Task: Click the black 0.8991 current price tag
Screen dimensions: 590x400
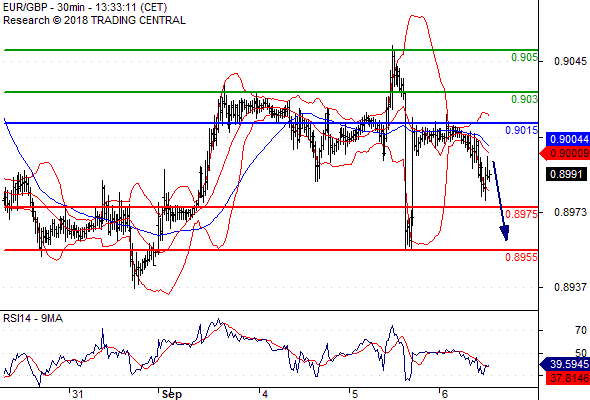Action: [x=566, y=174]
